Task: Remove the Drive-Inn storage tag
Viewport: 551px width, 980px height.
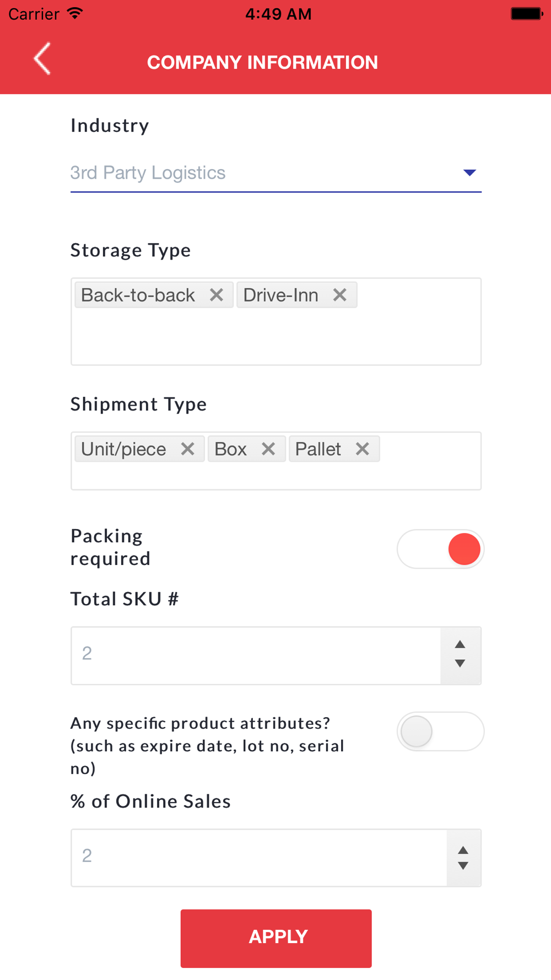Action: tap(340, 295)
